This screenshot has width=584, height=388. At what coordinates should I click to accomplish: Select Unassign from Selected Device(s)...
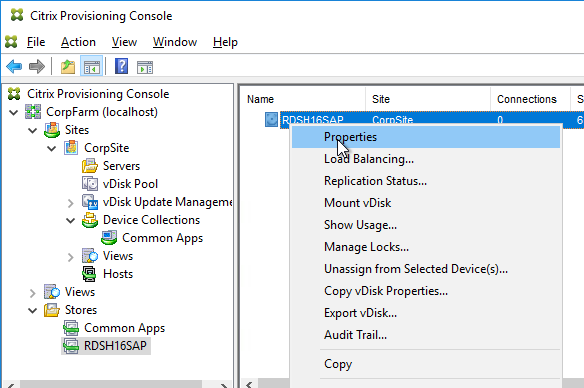tap(426, 269)
